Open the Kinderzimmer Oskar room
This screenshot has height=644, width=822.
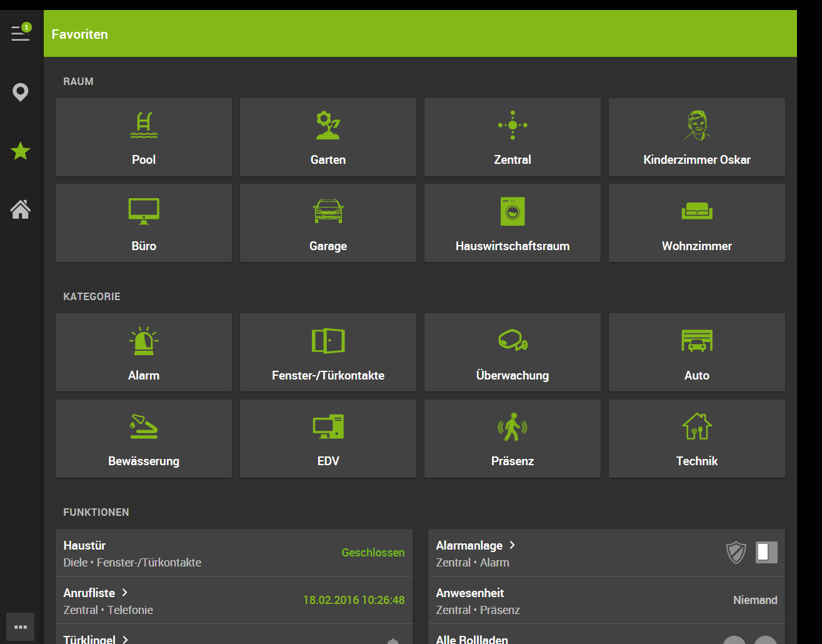click(x=697, y=138)
